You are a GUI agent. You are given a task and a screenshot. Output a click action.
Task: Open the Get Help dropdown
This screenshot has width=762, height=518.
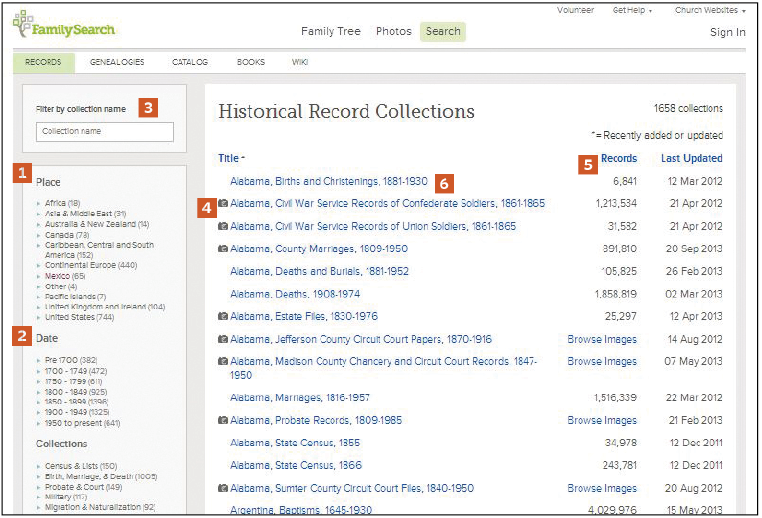632,10
